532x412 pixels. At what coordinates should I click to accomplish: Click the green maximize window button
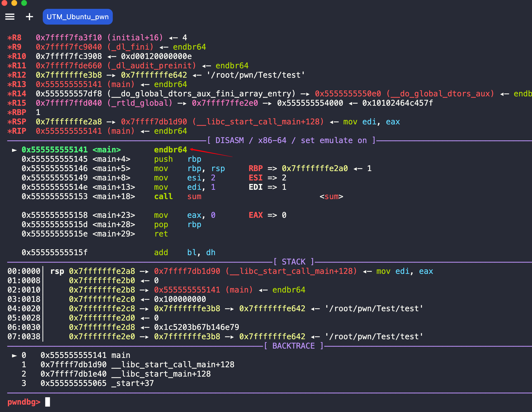(x=24, y=3)
